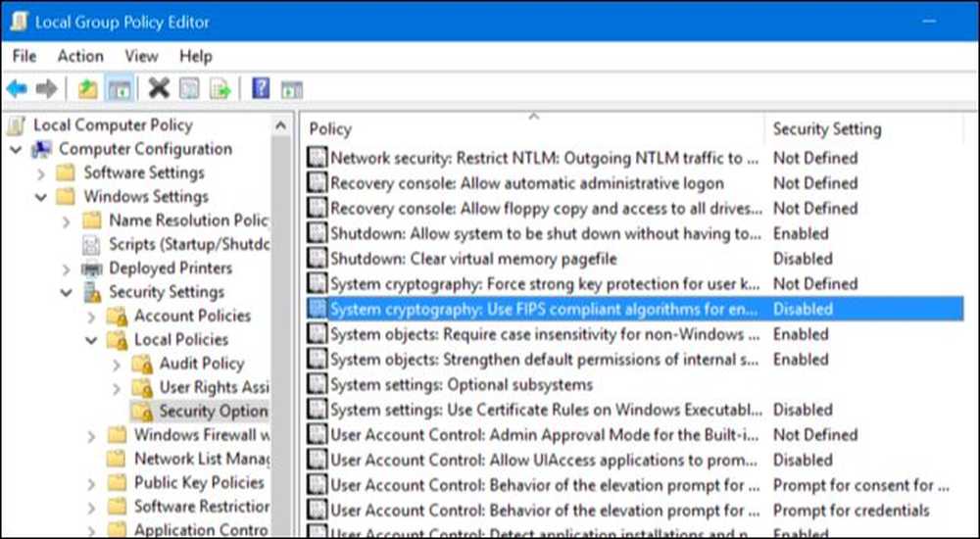Viewport: 980px width, 539px height.
Task: Open Help via blue question mark icon
Action: [261, 89]
